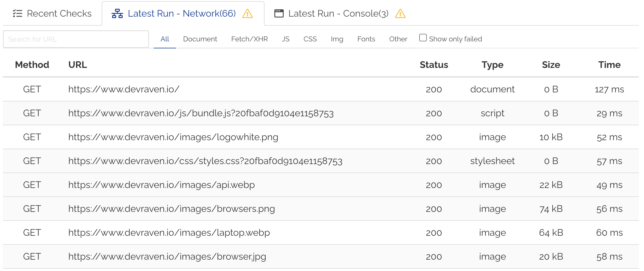The height and width of the screenshot is (271, 644).
Task: Filter requests by Fonts
Action: click(366, 39)
